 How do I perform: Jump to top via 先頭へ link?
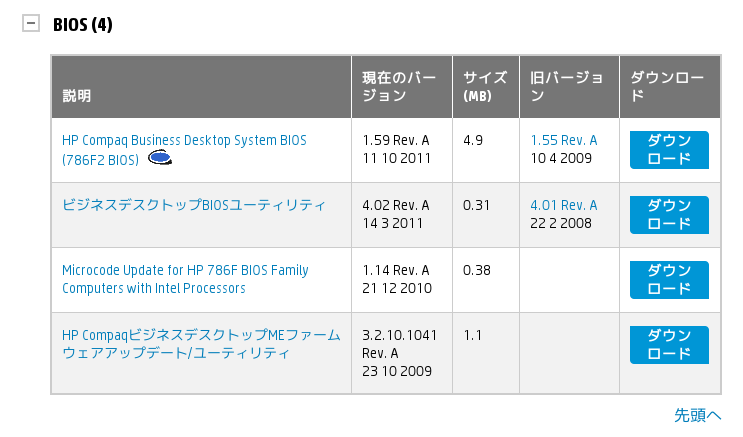(697, 414)
